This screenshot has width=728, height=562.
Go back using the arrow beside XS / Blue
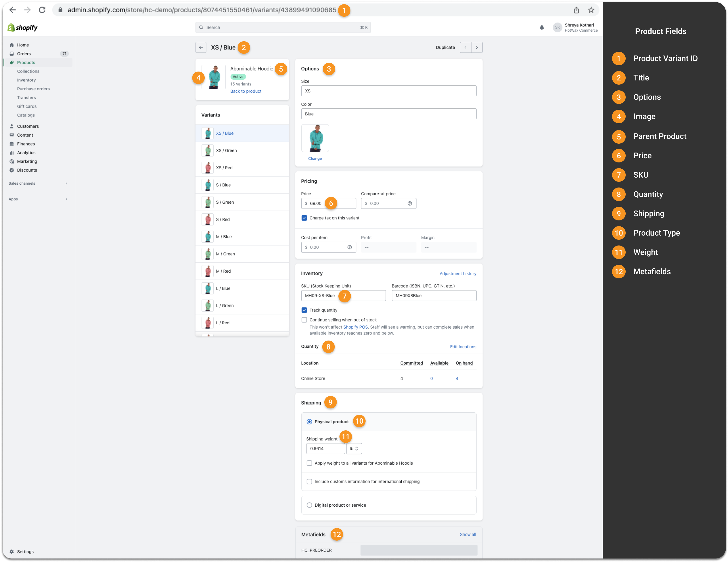pyautogui.click(x=201, y=47)
